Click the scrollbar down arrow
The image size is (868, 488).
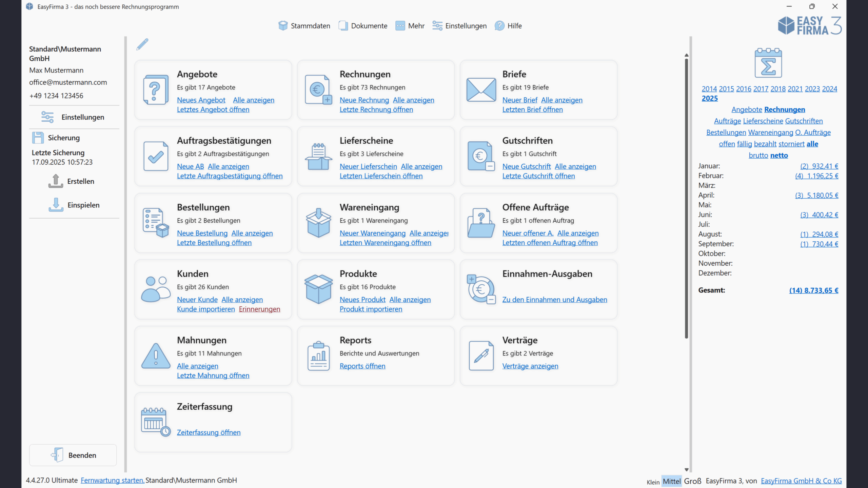[687, 469]
